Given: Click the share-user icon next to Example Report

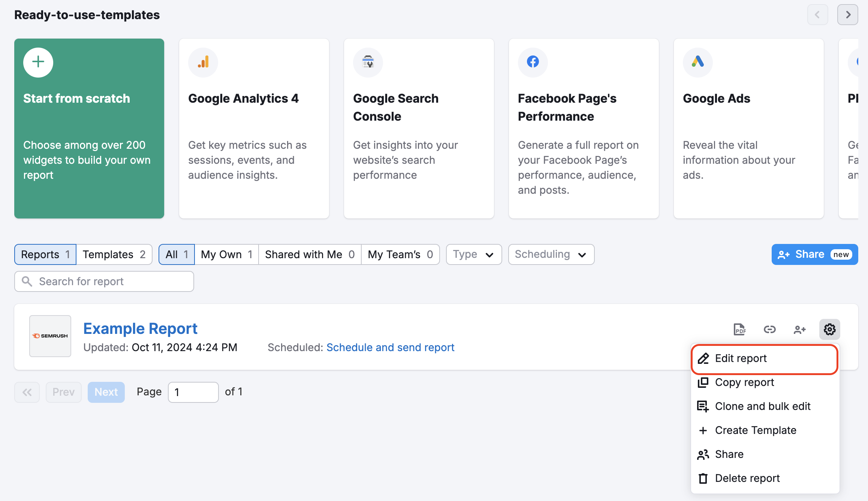Looking at the screenshot, I should [x=799, y=329].
